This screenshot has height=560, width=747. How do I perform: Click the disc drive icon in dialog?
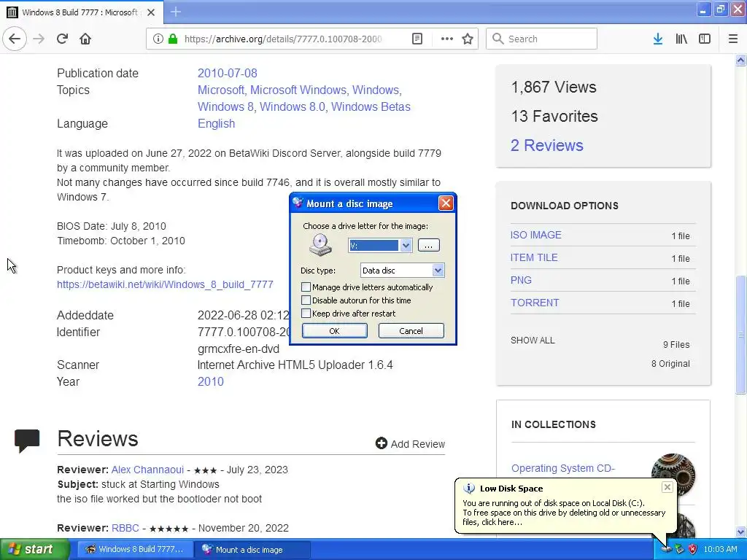(x=320, y=245)
